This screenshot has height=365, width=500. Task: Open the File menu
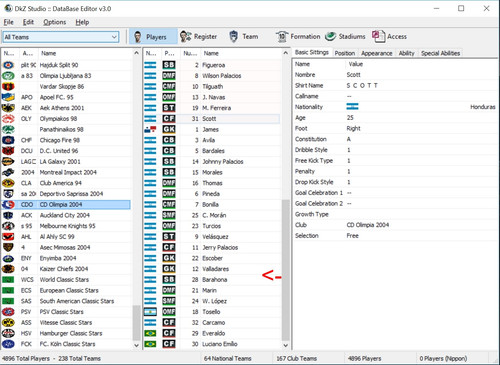coord(8,22)
